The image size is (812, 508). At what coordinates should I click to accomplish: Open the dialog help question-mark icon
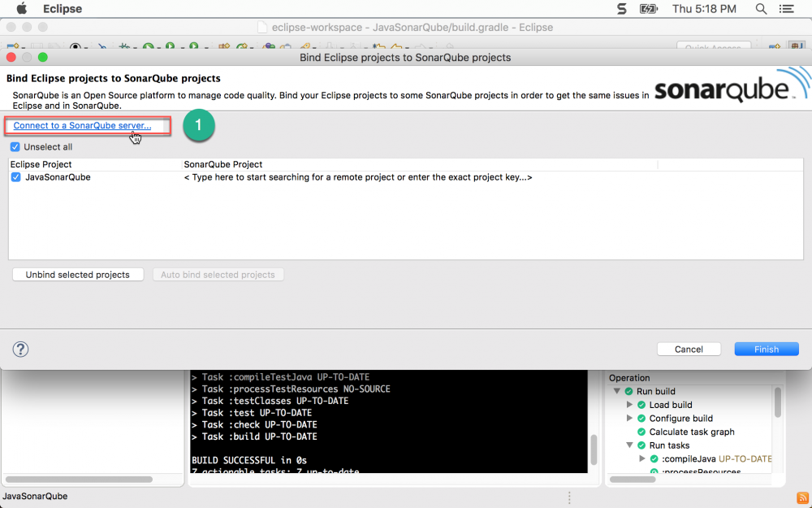point(21,349)
